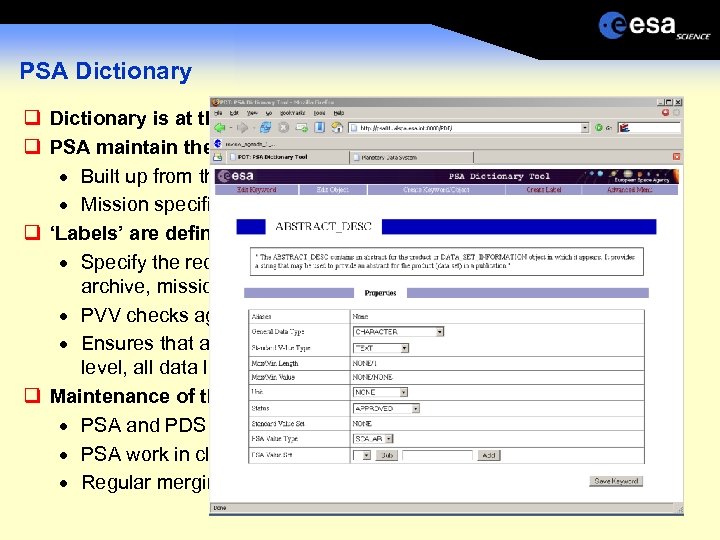Open the small PSA Value Set dropdown

click(x=362, y=455)
